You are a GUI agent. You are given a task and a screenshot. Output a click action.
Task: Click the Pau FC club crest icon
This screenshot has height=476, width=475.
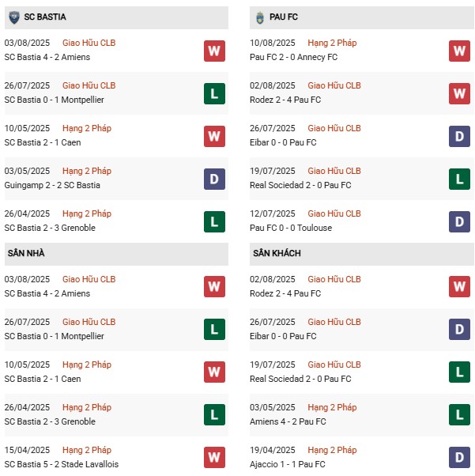[260, 16]
